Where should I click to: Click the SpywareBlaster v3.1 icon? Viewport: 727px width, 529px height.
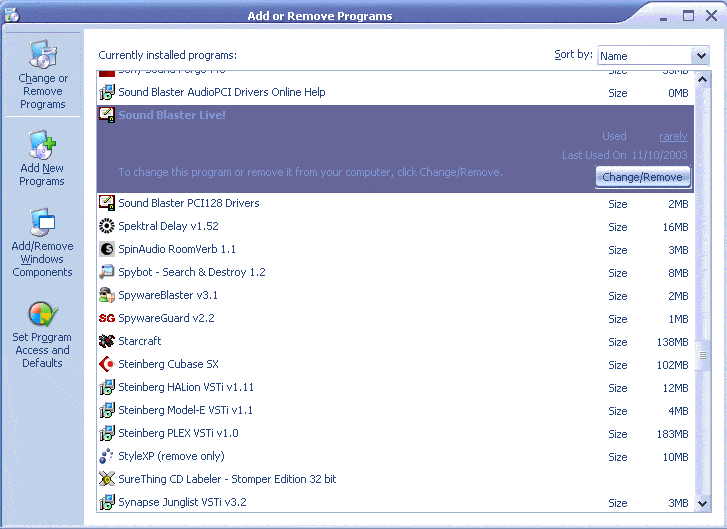tap(107, 295)
